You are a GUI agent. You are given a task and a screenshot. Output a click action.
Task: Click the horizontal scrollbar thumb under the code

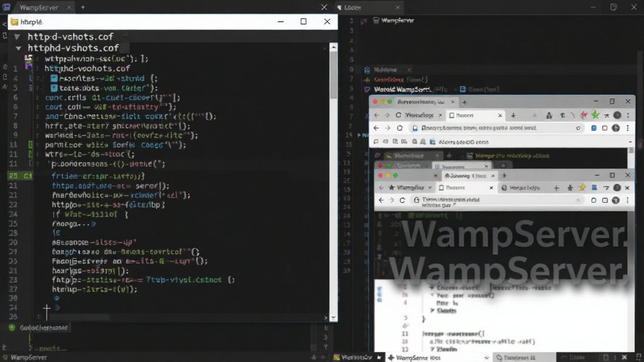tap(80, 317)
